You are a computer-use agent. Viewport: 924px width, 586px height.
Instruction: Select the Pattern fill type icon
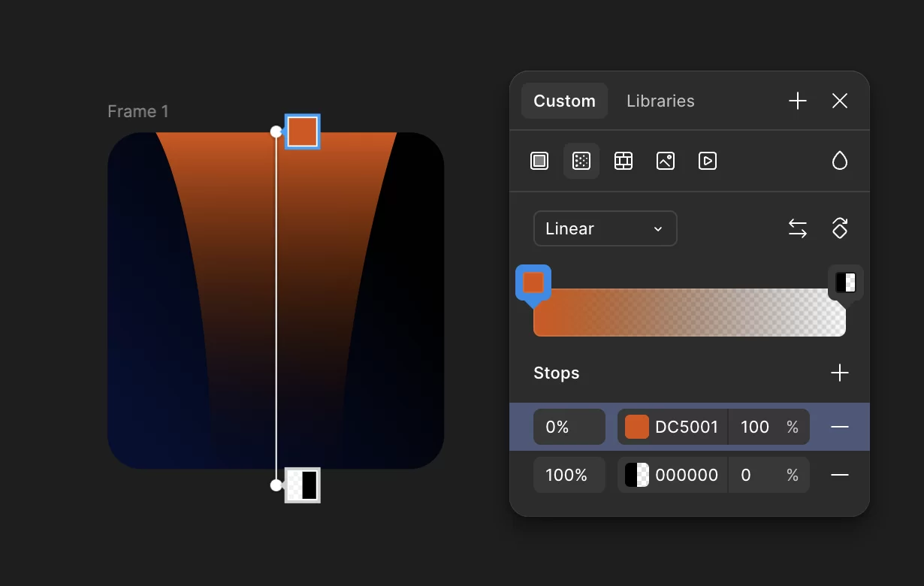pos(624,161)
